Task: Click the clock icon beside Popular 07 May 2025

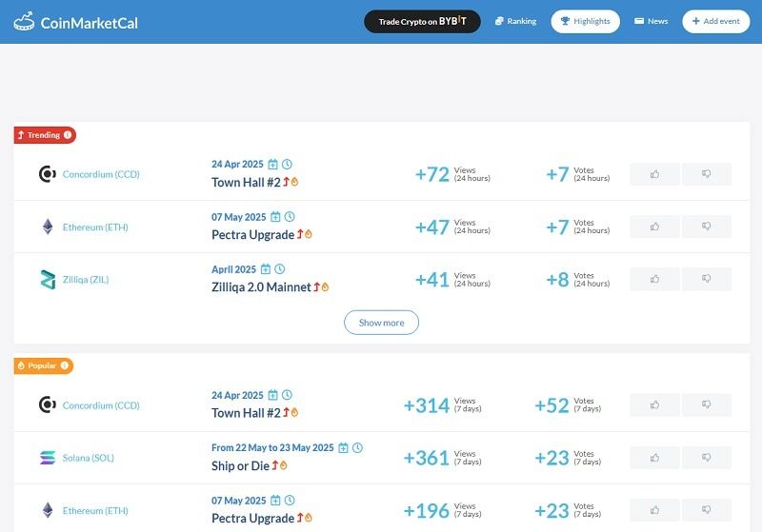Action: [290, 500]
